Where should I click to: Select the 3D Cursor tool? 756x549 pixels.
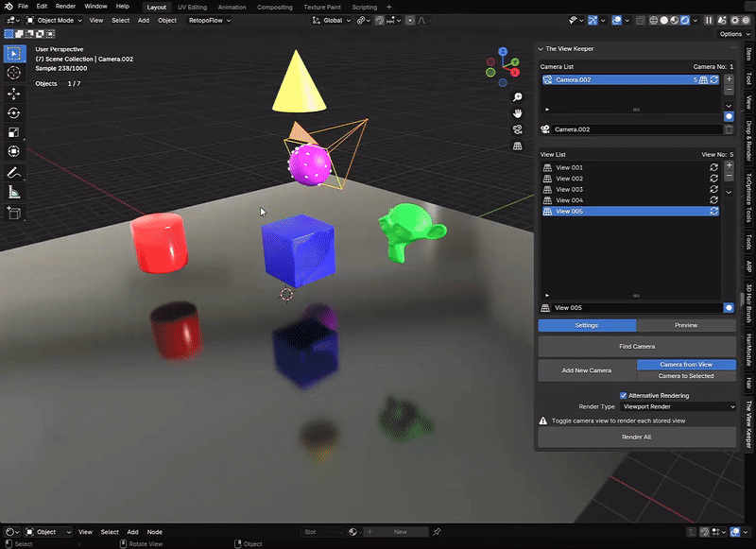[x=14, y=73]
